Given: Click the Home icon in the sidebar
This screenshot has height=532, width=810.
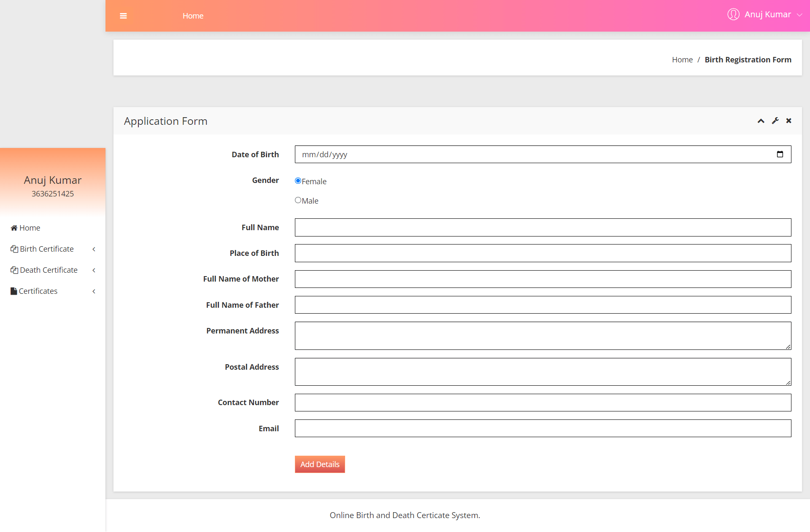Looking at the screenshot, I should click(13, 228).
